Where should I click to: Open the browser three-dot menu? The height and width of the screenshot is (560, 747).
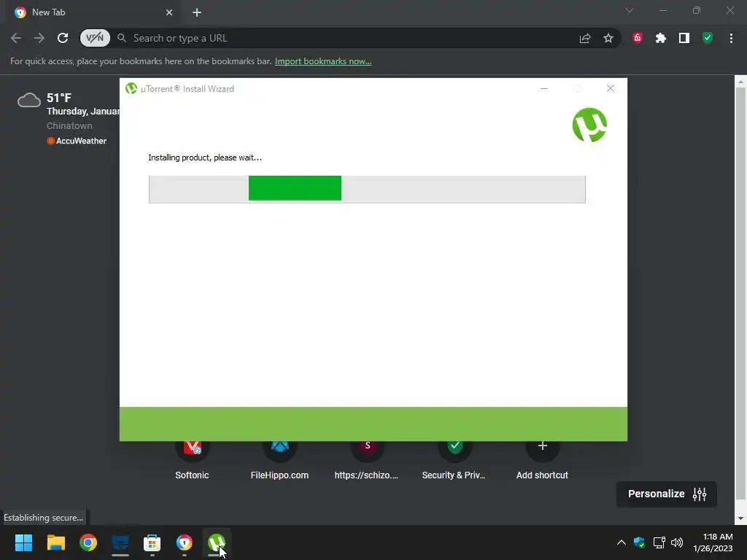(731, 38)
